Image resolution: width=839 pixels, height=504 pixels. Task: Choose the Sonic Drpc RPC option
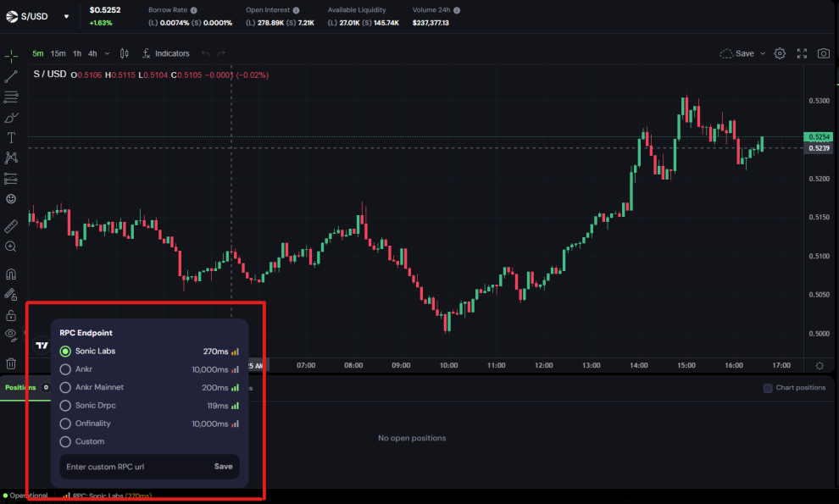point(65,406)
